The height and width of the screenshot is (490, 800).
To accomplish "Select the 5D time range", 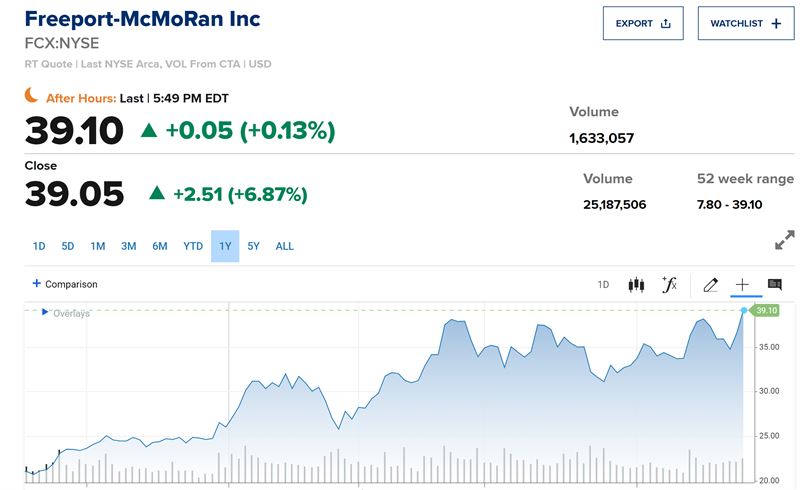I will [68, 246].
